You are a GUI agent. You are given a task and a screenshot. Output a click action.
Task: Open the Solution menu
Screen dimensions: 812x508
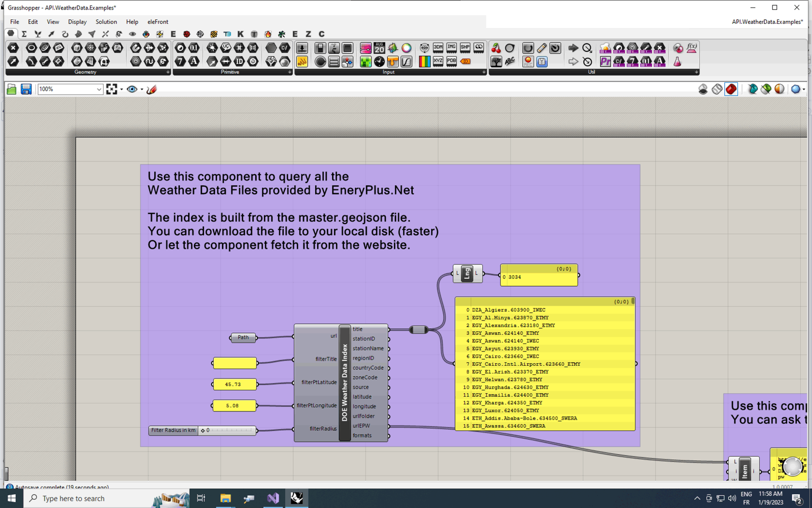coord(106,22)
